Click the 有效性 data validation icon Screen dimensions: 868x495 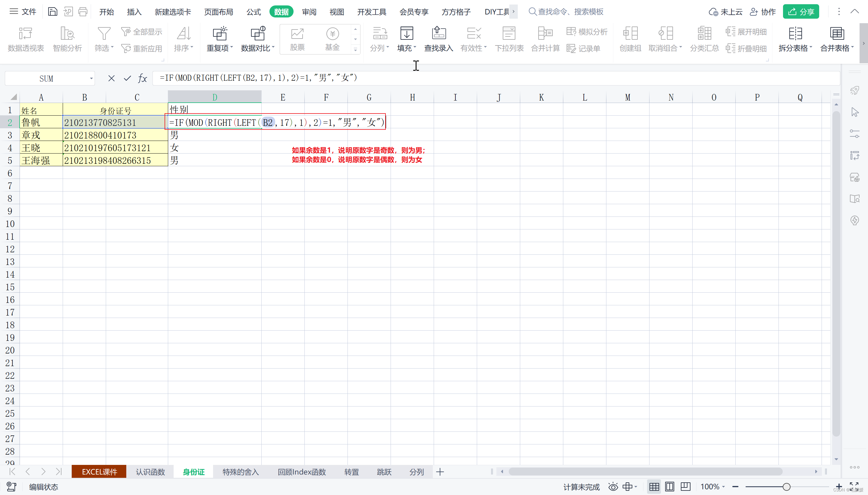(x=474, y=34)
